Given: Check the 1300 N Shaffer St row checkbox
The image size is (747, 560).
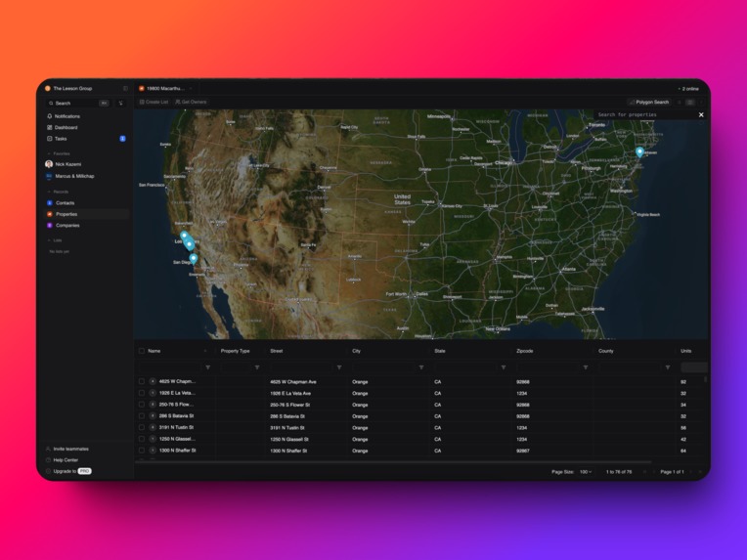Looking at the screenshot, I should tap(142, 450).
